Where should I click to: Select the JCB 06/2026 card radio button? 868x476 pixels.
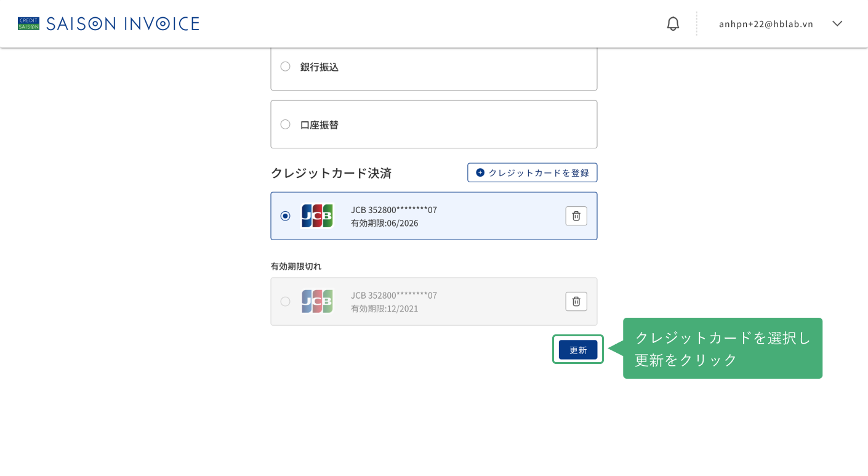pos(285,216)
